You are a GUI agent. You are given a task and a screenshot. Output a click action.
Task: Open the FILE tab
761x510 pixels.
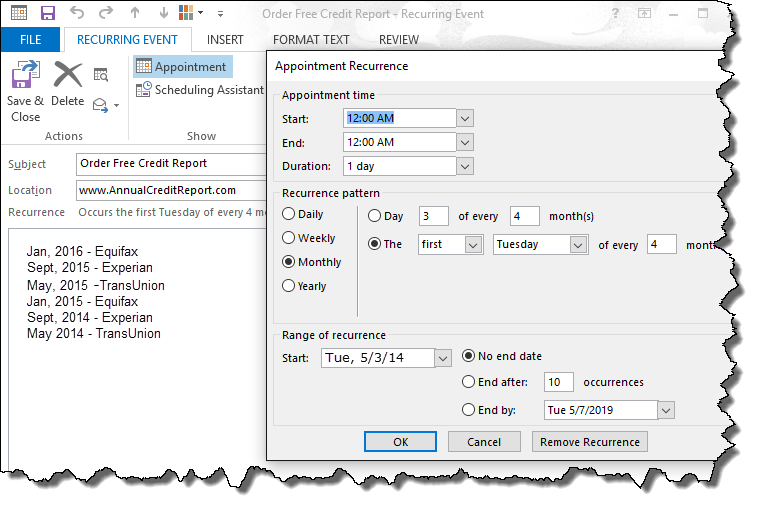[30, 40]
